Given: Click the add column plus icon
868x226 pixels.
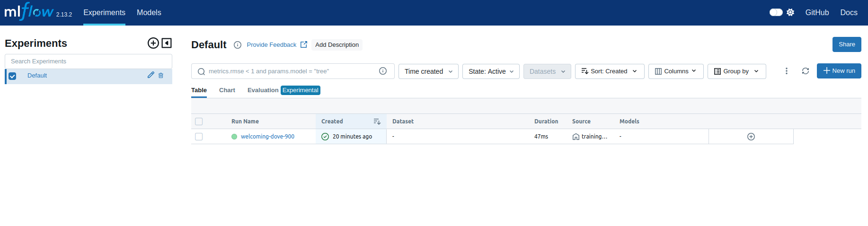Looking at the screenshot, I should (x=751, y=137).
